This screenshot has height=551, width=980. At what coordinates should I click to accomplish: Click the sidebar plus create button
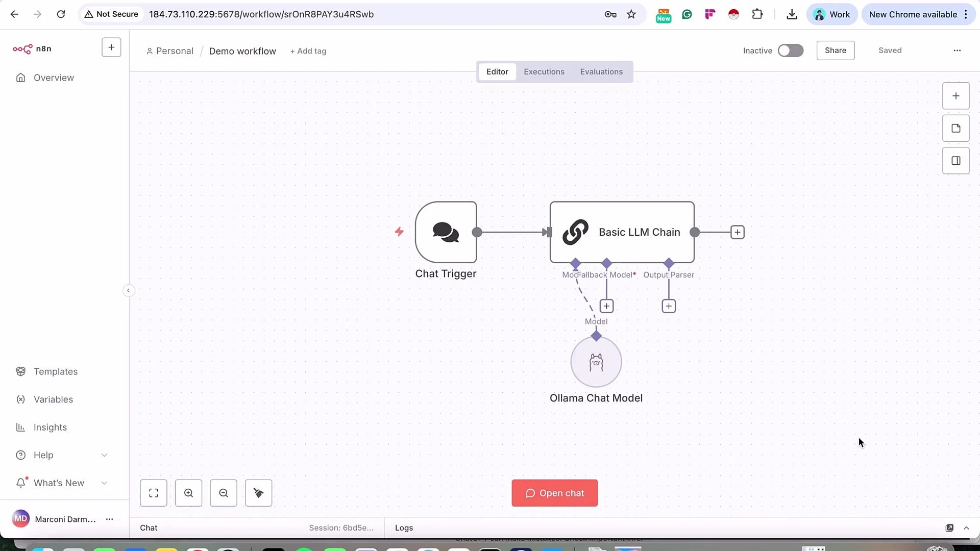(x=111, y=47)
